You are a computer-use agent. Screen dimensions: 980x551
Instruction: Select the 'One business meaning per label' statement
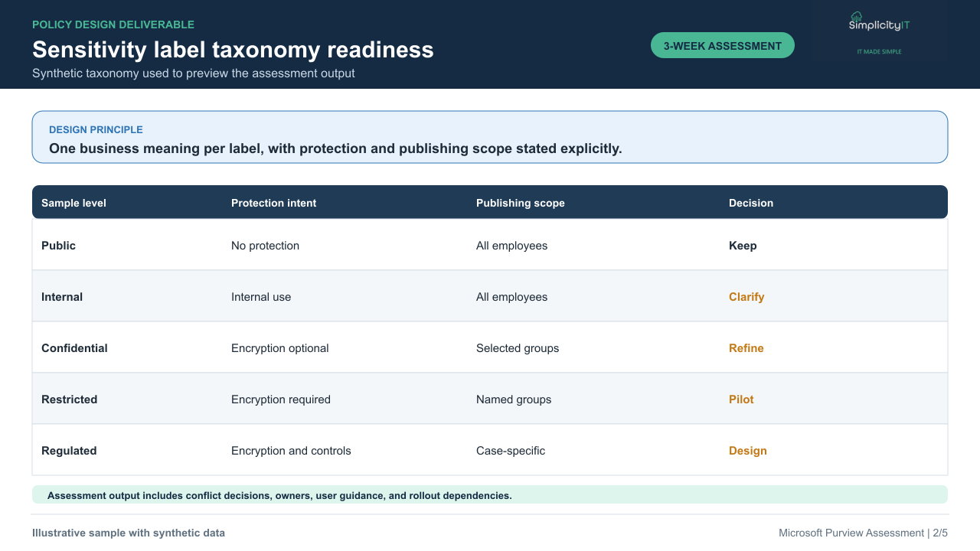(335, 148)
